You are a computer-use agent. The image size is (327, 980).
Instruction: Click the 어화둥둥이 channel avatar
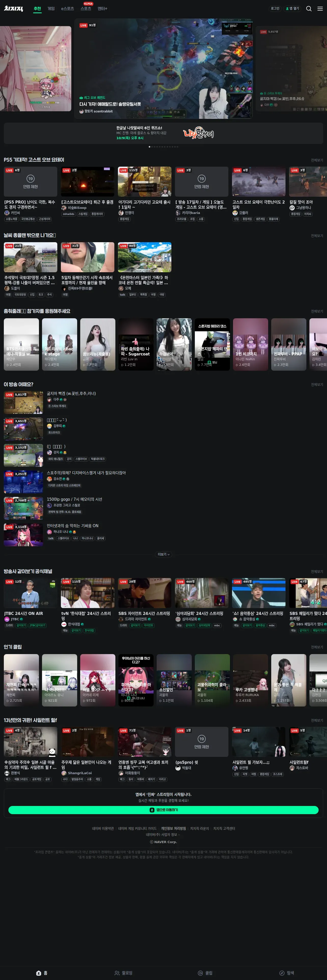pyautogui.click(x=121, y=773)
